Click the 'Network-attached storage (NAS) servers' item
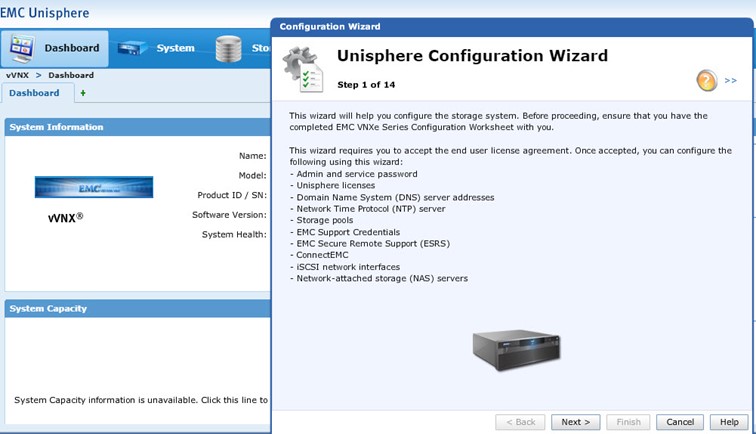This screenshot has height=434, width=756. [x=378, y=278]
